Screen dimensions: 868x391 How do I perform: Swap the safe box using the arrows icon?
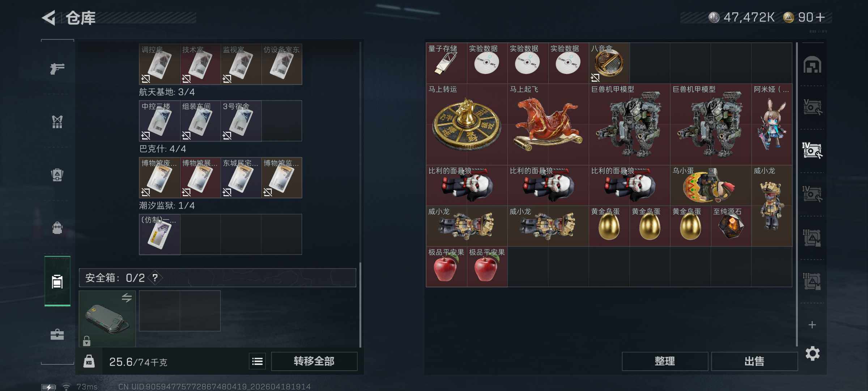click(x=127, y=298)
